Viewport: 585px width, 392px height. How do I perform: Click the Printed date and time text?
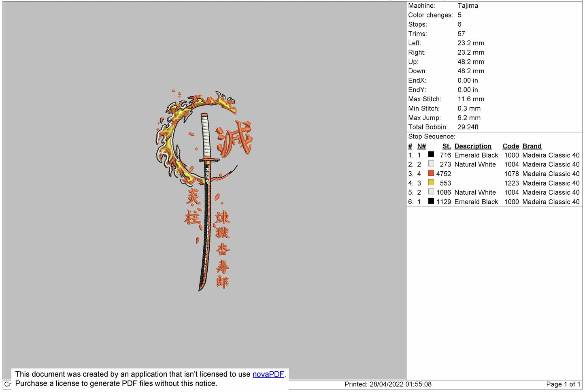(387, 384)
